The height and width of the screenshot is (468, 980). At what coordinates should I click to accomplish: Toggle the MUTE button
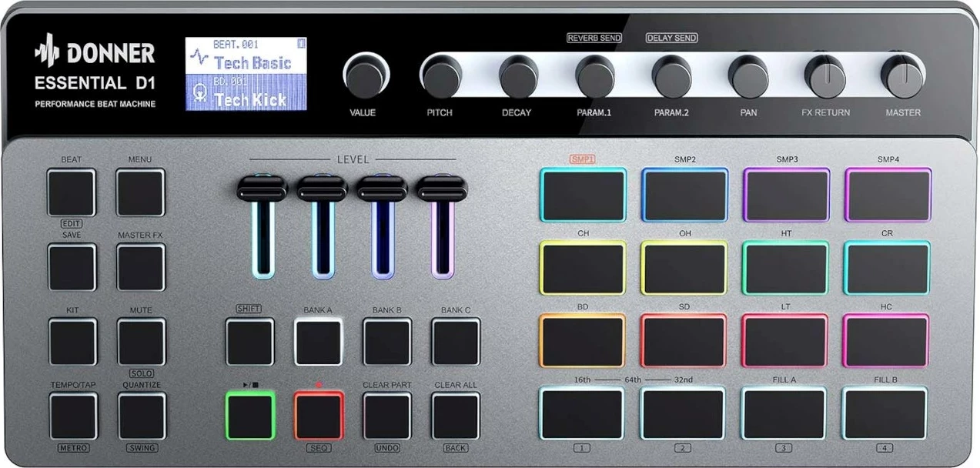(141, 342)
